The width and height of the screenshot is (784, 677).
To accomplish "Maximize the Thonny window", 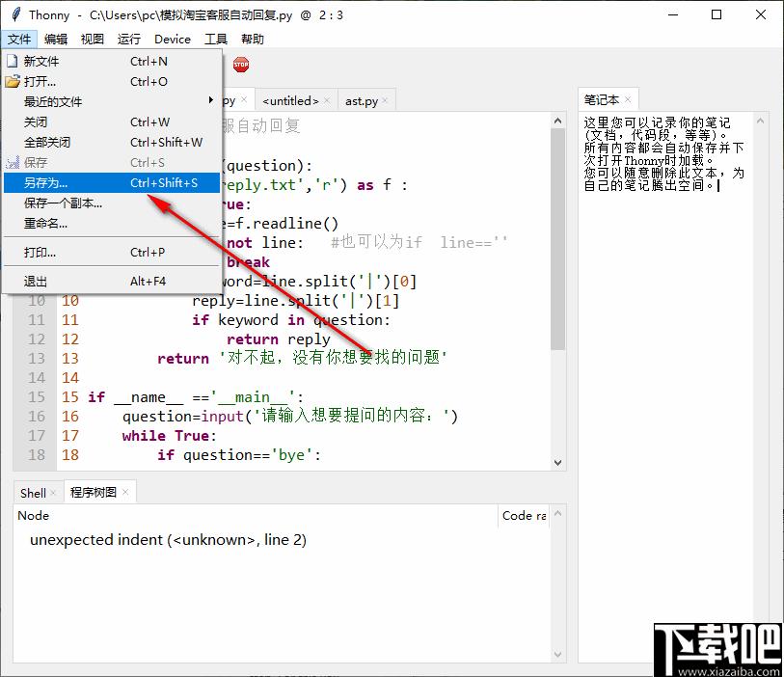I will pos(716,14).
